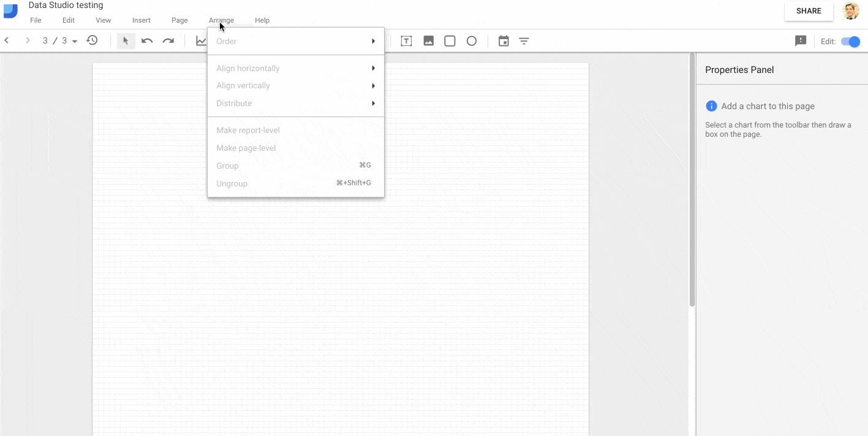
Task: Expand Align vertically submenu
Action: 296,86
